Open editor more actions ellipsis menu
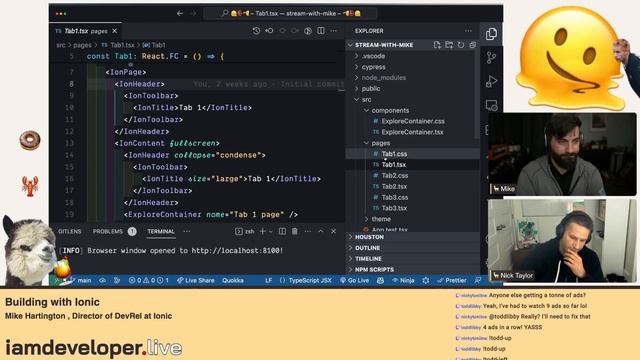The height and width of the screenshot is (360, 640). (x=333, y=31)
